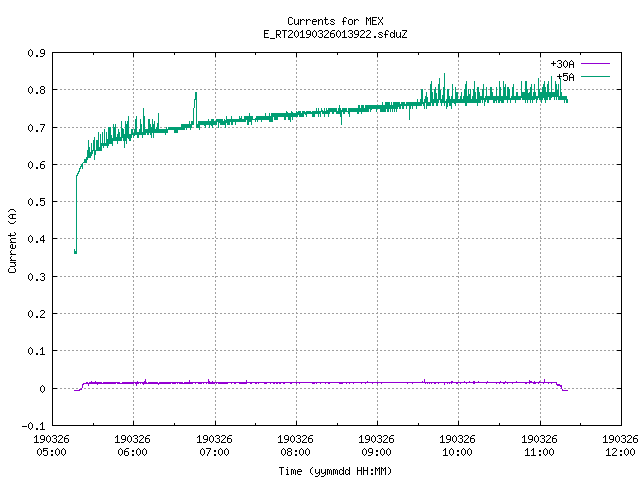640x480 pixels.
Task: Click the x-axis tick 190326 12:00
Action: click(x=620, y=446)
